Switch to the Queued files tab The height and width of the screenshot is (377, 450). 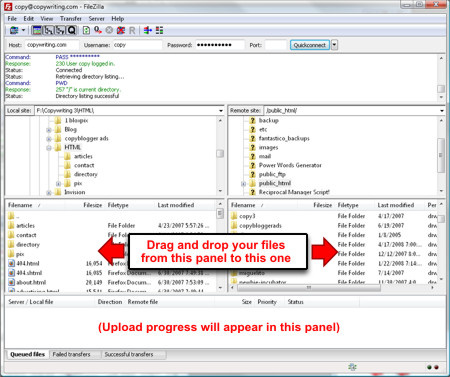click(x=27, y=354)
